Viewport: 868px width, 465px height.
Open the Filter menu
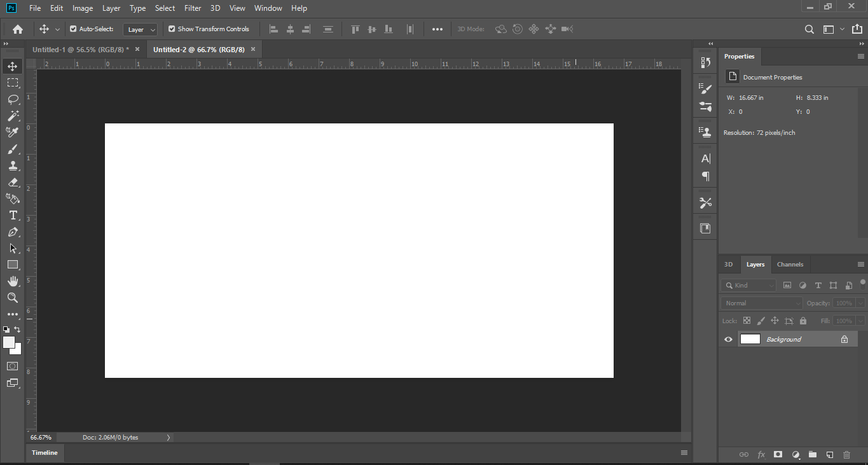point(193,8)
